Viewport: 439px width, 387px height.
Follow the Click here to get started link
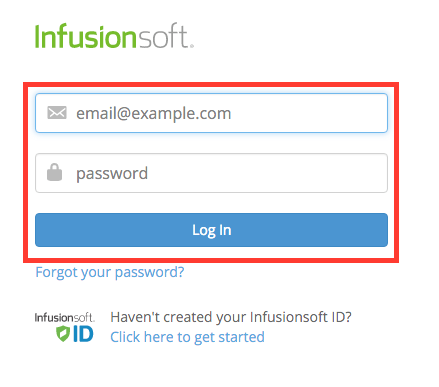pos(187,337)
